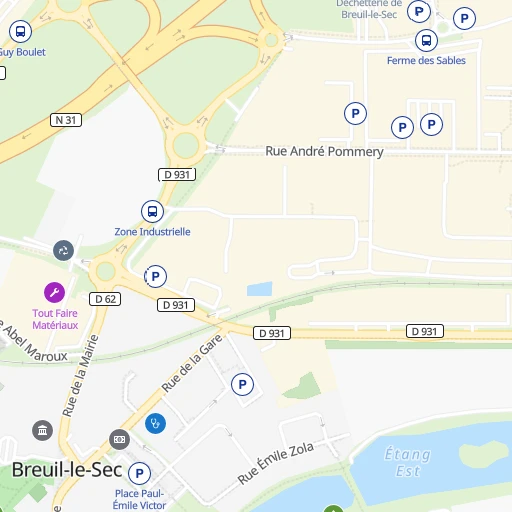Click the Étang Est lake label
Screen dimensions: 512x512
point(407,463)
